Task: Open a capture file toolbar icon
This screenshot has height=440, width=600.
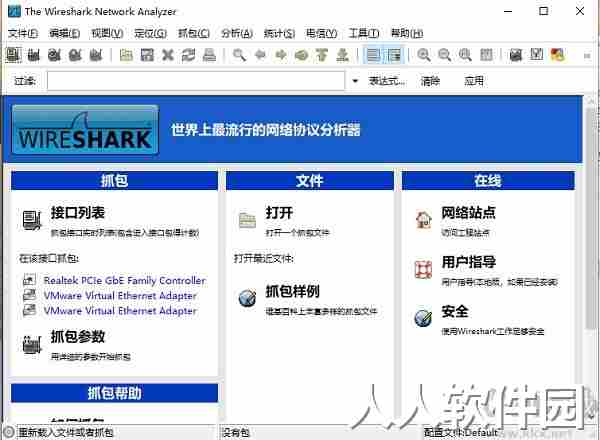Action: (126, 55)
